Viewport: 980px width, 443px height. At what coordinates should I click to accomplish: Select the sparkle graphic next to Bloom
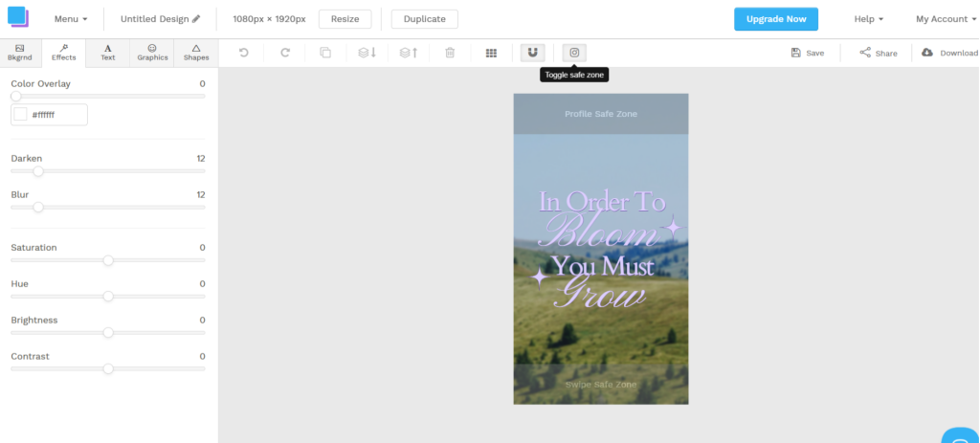coord(673,228)
